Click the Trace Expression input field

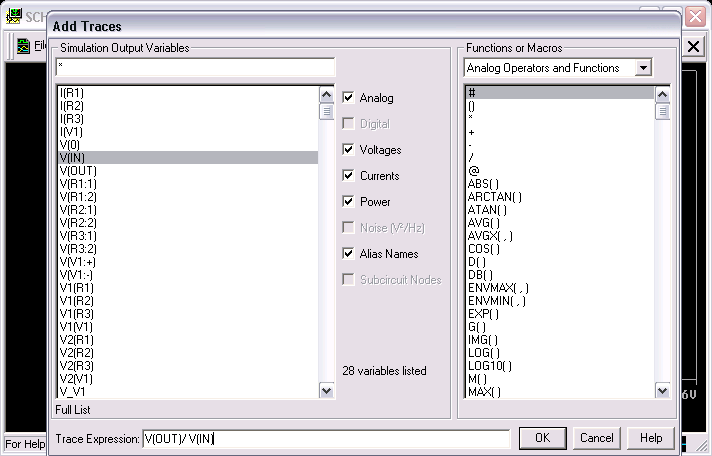(x=326, y=439)
